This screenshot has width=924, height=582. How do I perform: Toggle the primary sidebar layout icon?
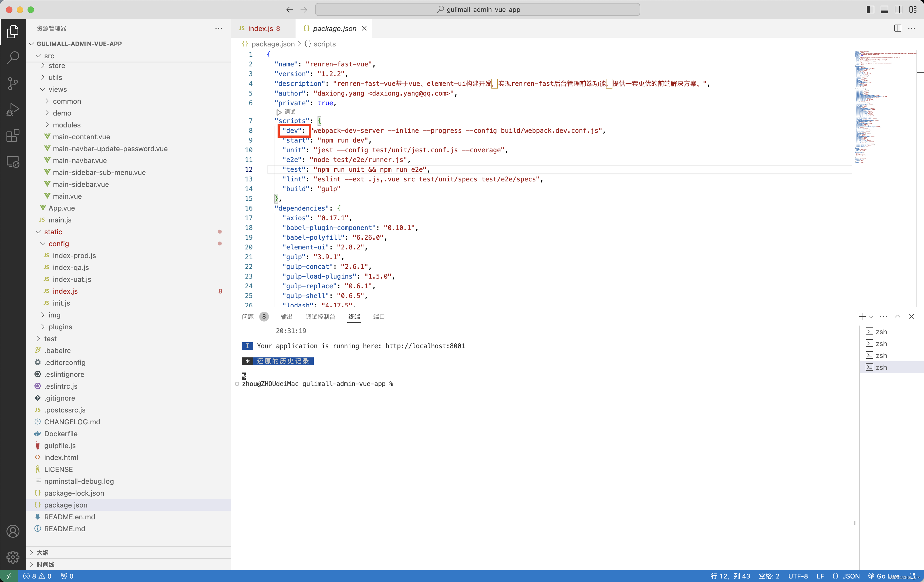[870, 10]
